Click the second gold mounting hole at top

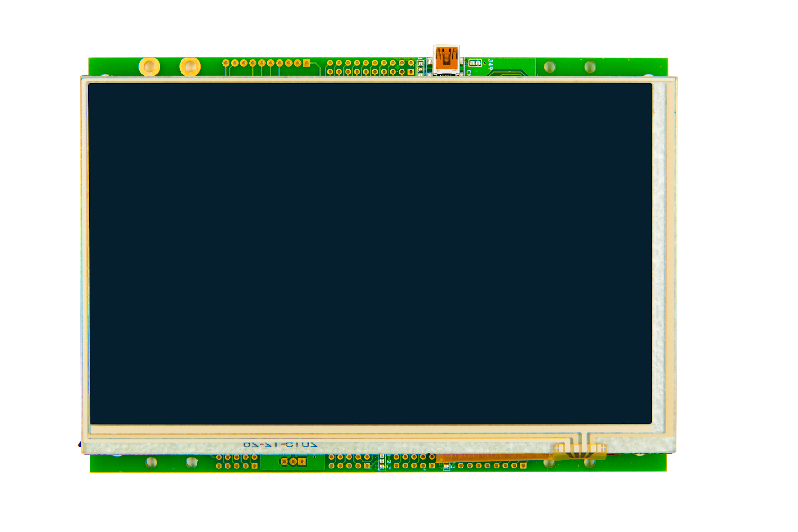pos(190,67)
